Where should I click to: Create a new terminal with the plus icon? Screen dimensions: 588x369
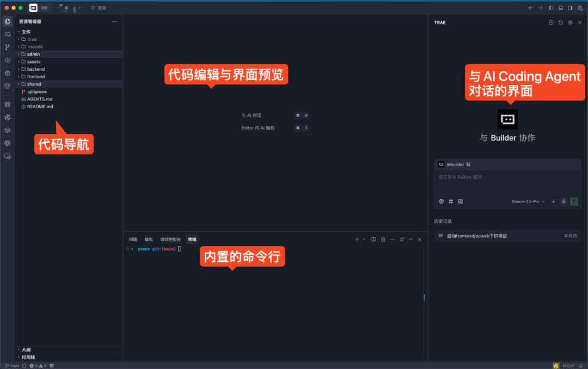click(x=357, y=239)
